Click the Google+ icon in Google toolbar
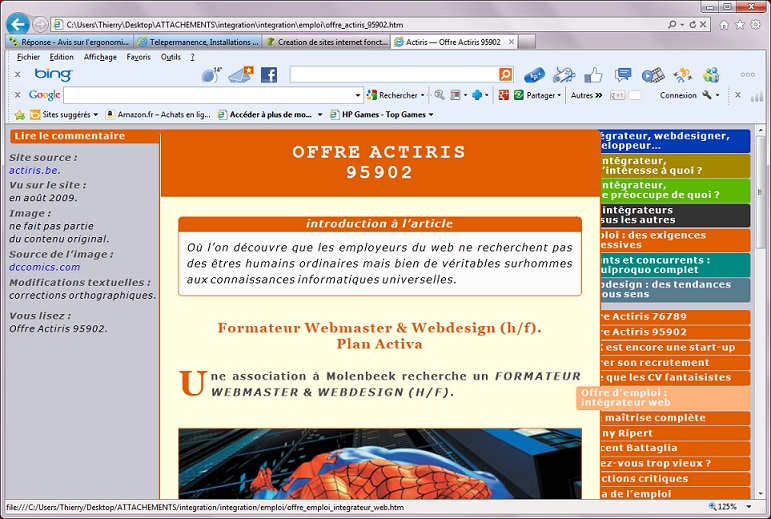The height and width of the screenshot is (519, 771). (504, 95)
